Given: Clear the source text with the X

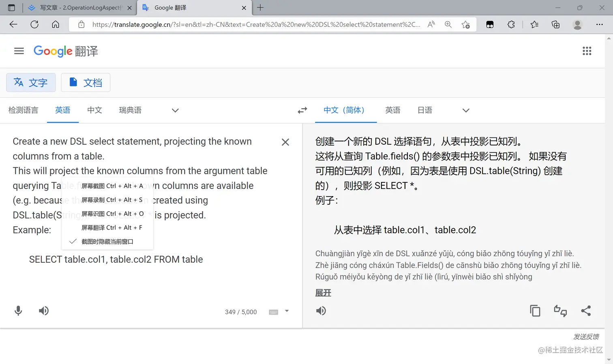Looking at the screenshot, I should (285, 142).
